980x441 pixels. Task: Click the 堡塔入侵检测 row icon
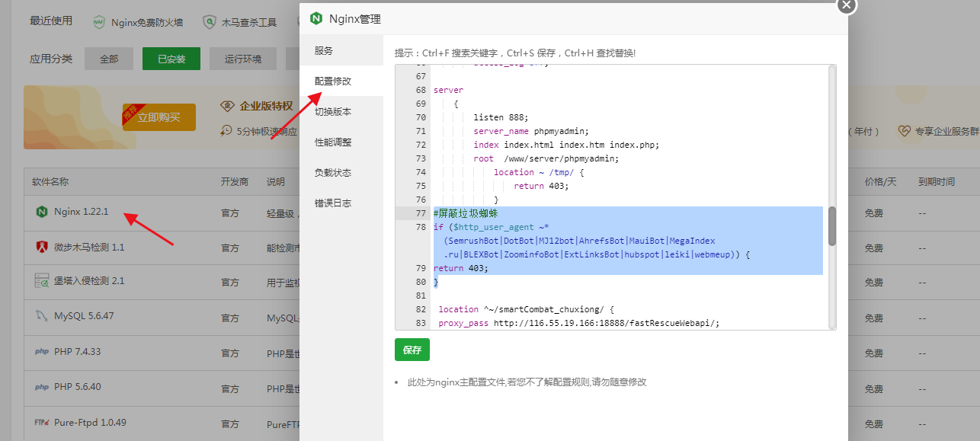41,281
